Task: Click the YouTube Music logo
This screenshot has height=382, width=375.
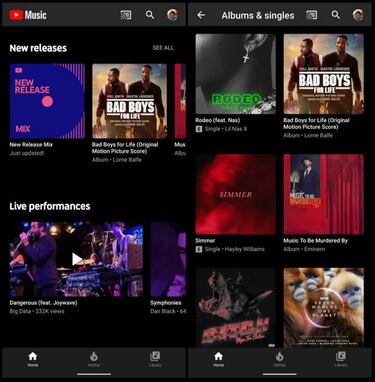Action: click(x=28, y=15)
